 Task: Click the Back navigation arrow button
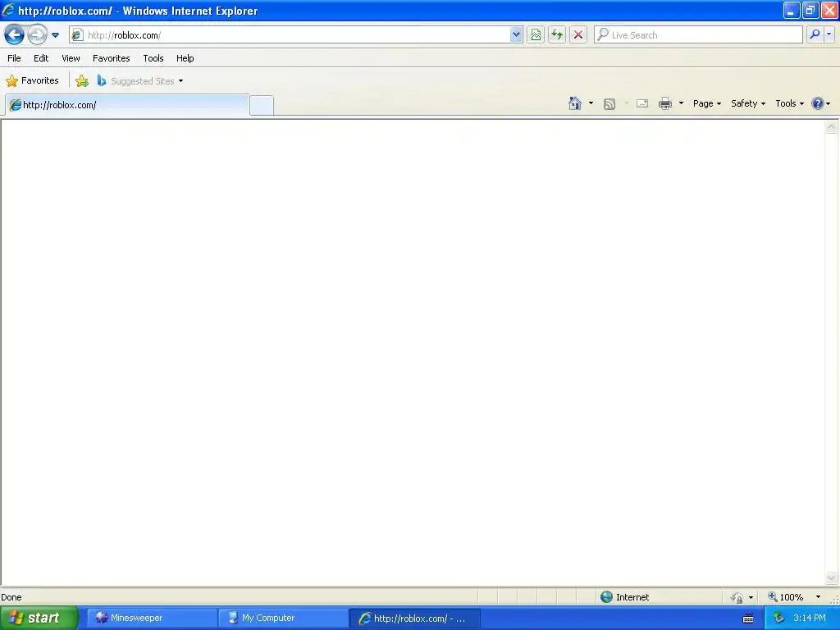point(15,35)
